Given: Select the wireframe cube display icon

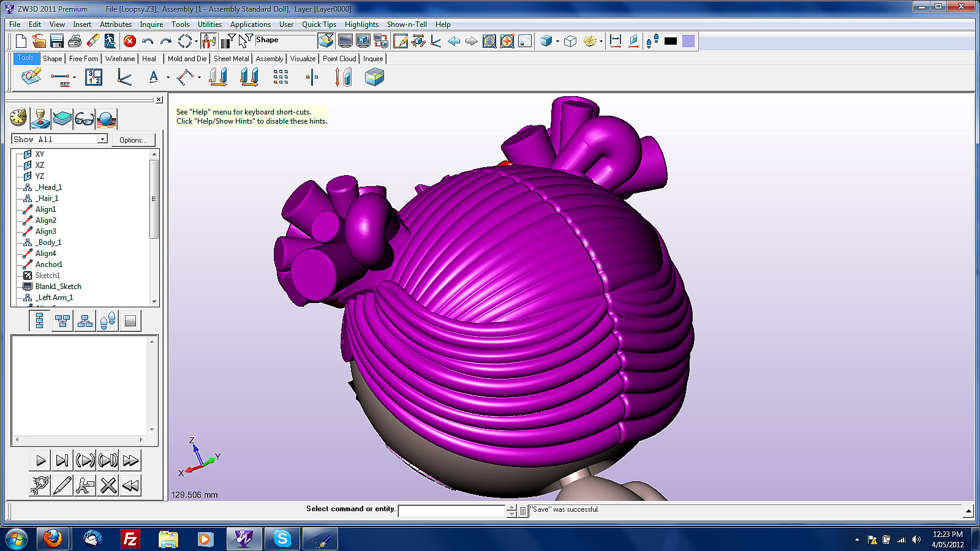Looking at the screenshot, I should coord(570,41).
